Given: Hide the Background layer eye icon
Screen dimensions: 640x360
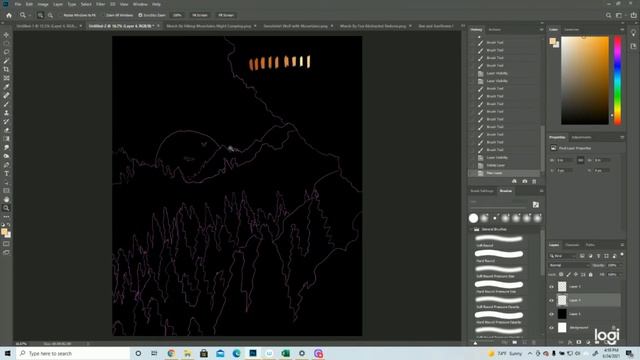Looking at the screenshot, I should [551, 327].
